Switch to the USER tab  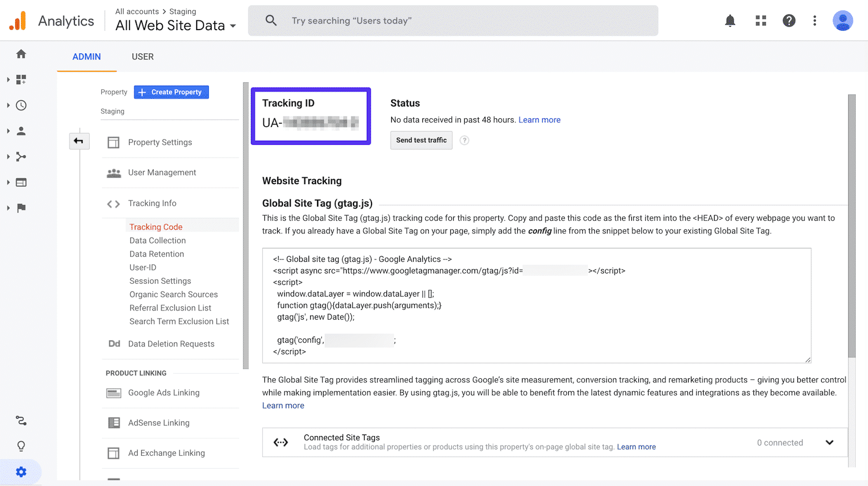[142, 56]
